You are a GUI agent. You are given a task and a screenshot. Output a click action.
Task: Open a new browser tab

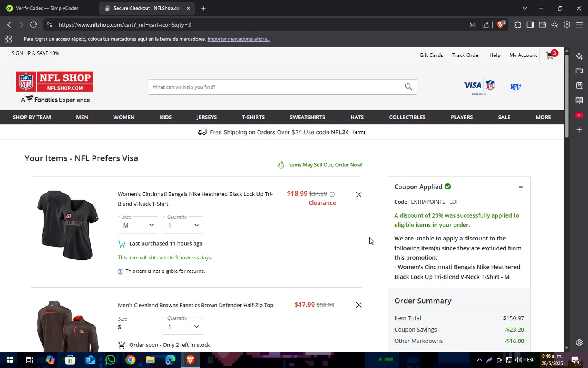pos(203,8)
